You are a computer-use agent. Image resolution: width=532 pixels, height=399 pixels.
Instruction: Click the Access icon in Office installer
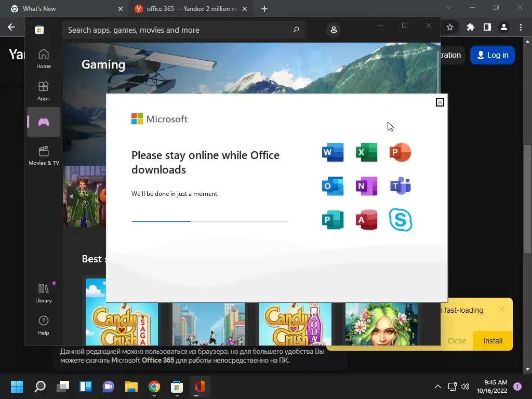(366, 220)
